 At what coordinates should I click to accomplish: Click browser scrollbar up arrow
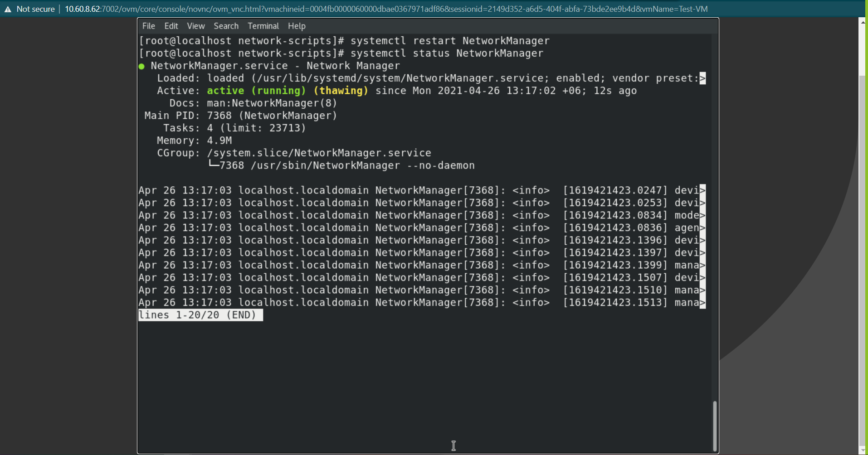[863, 21]
